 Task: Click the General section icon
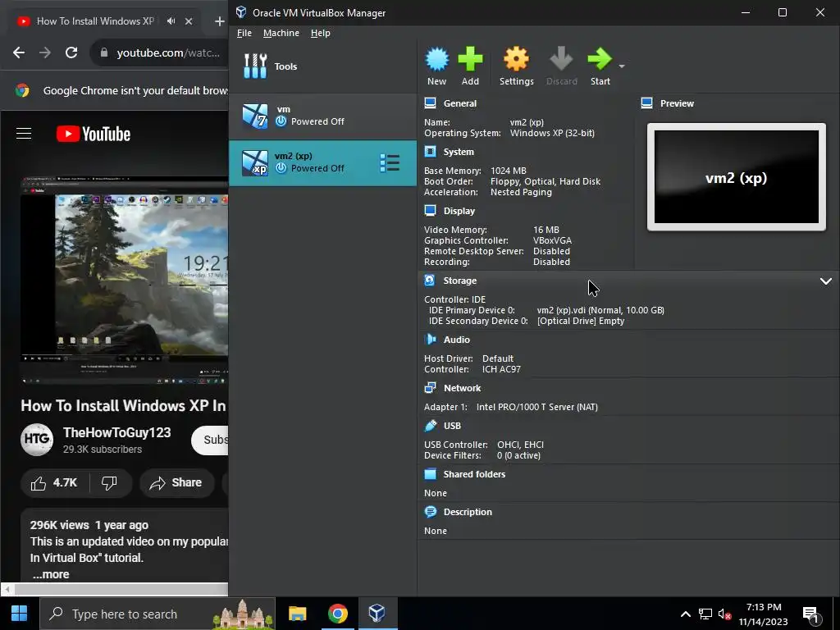(x=430, y=103)
